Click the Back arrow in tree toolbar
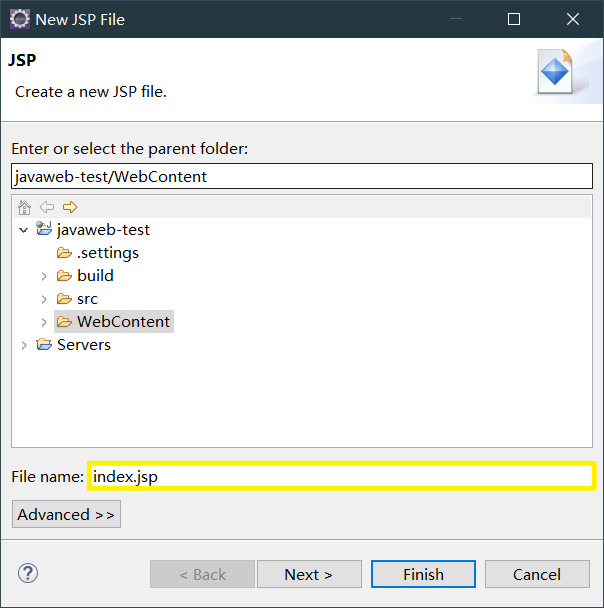This screenshot has width=604, height=608. coord(47,207)
